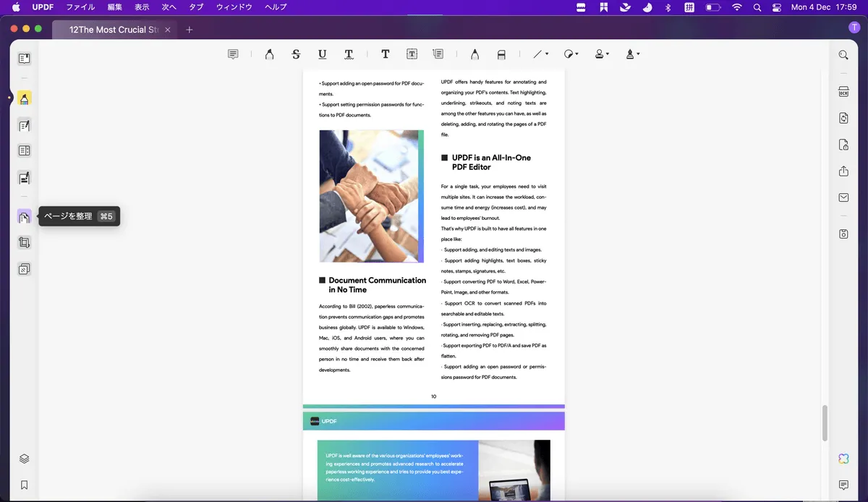Open Spotlight search in menu bar
Viewport: 868px width, 502px height.
757,7
